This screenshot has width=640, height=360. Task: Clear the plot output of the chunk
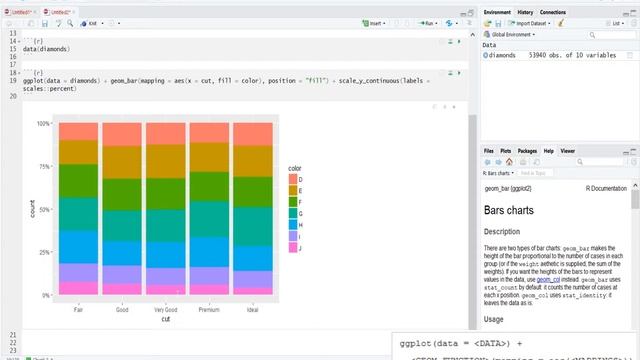point(454,107)
